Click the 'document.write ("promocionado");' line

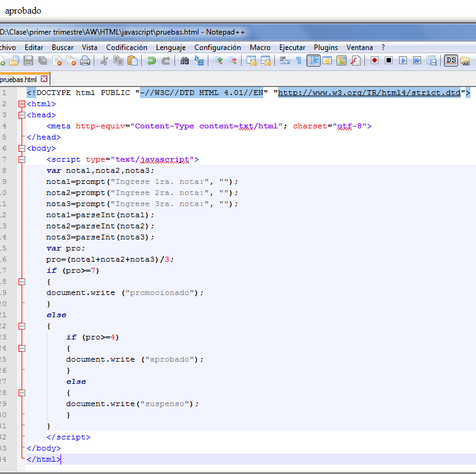(x=125, y=293)
